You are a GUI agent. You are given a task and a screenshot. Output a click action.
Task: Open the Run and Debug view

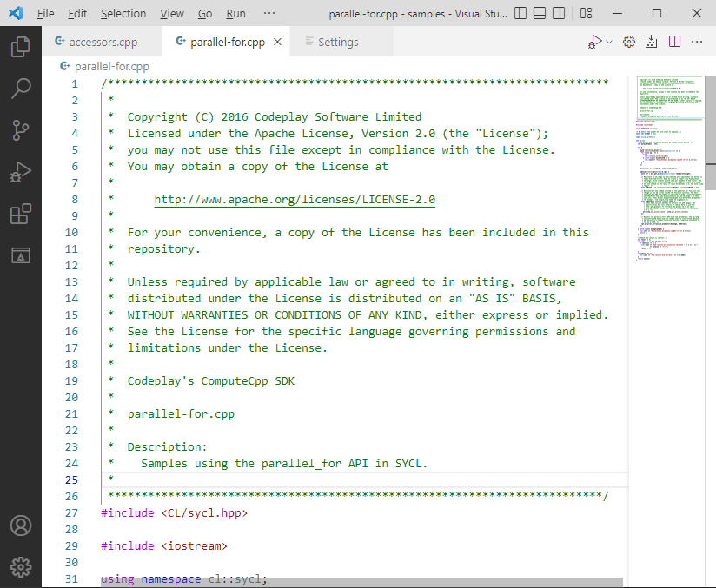pyautogui.click(x=21, y=171)
